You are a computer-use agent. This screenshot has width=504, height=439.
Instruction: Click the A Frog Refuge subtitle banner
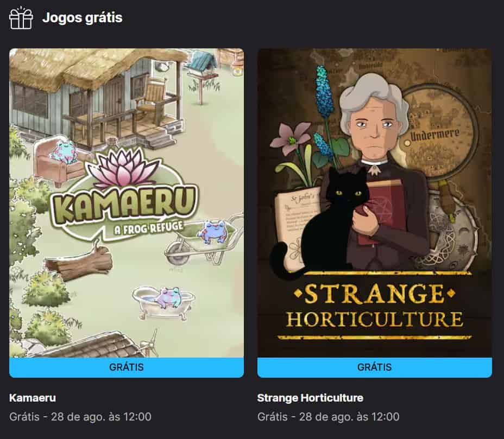pos(148,228)
